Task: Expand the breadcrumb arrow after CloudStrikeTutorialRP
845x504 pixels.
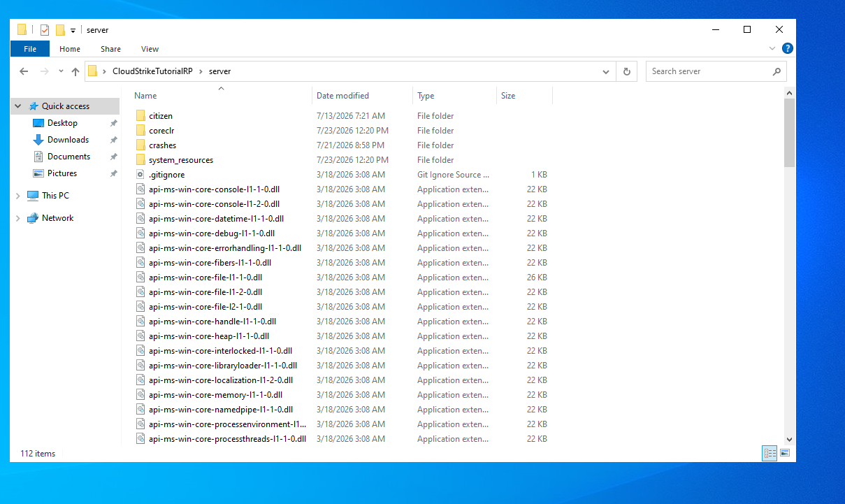Action: point(201,71)
